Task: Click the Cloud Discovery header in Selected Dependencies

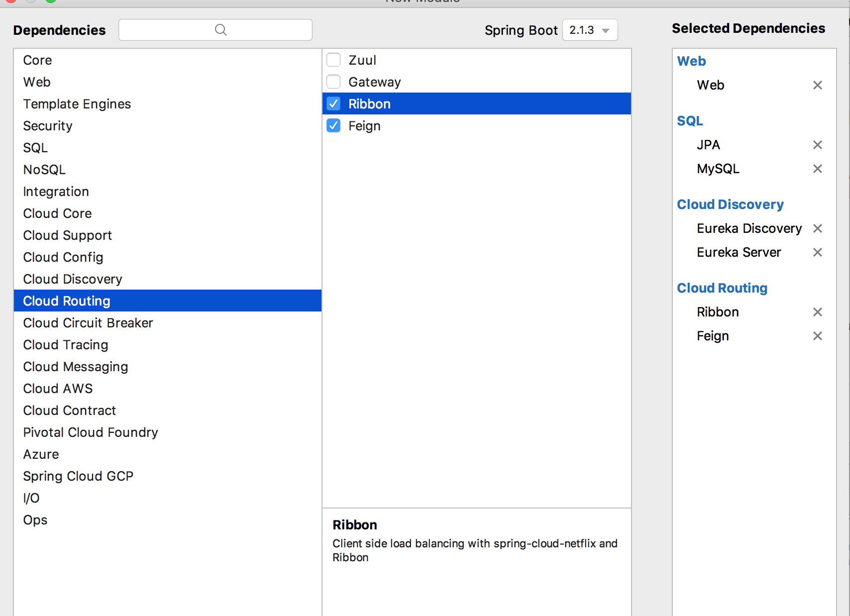Action: point(730,205)
